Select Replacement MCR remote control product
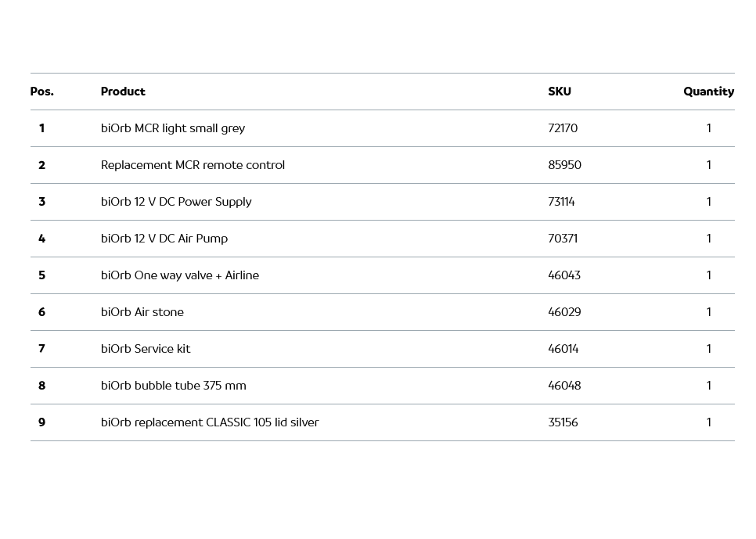This screenshot has width=756, height=539. pos(193,165)
